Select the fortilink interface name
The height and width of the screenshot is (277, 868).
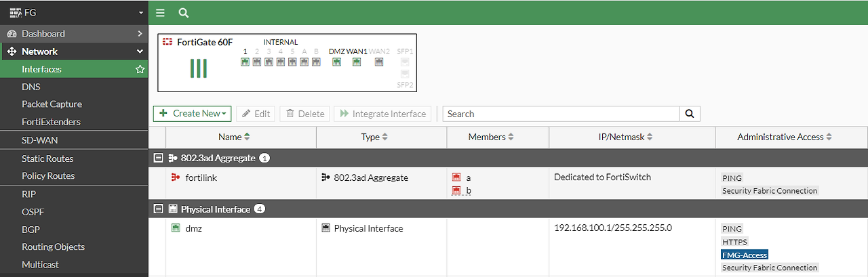(x=201, y=177)
